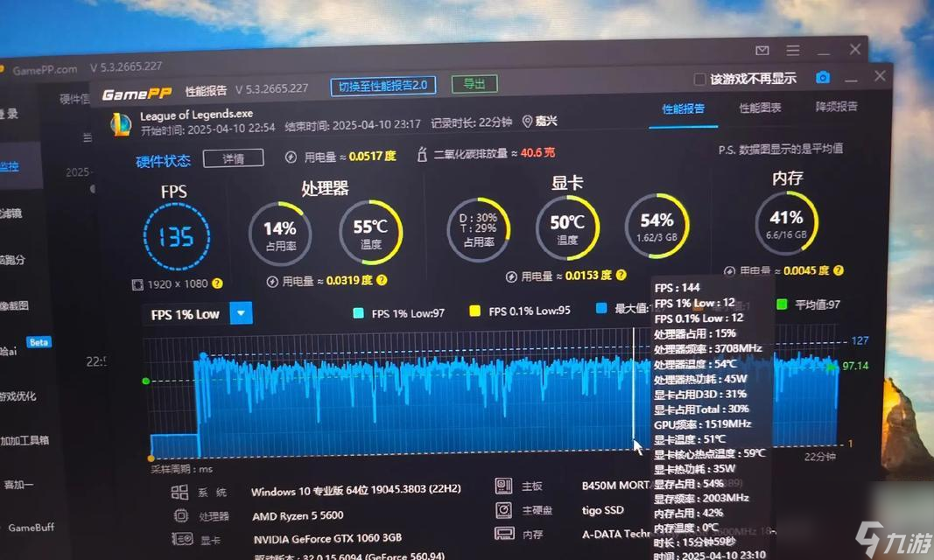Image resolution: width=934 pixels, height=560 pixels.
Task: Click tigo SSD disk text
Action: (x=603, y=510)
